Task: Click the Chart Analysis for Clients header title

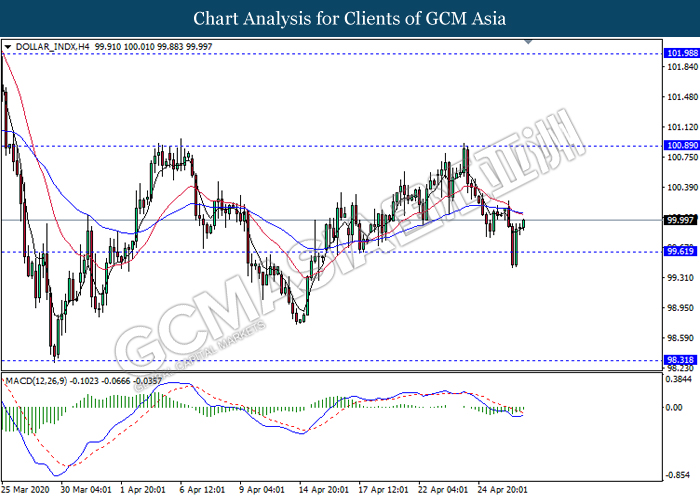Action: (350, 18)
